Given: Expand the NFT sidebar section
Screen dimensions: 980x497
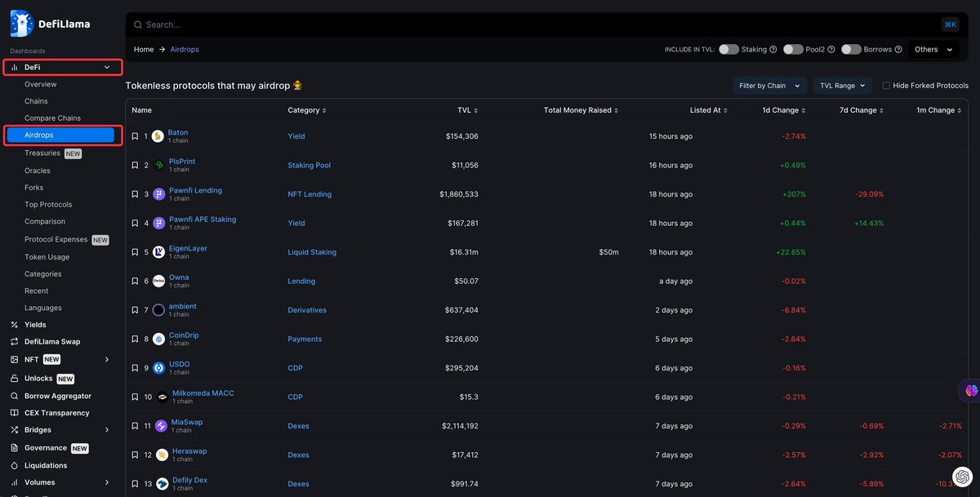Looking at the screenshot, I should point(107,360).
